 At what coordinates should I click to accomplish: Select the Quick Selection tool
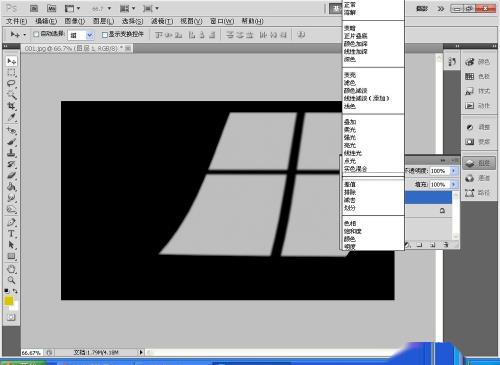[x=11, y=95]
